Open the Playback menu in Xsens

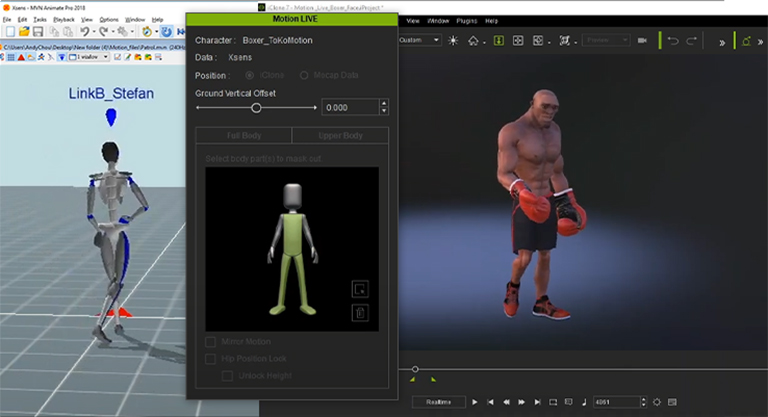pos(62,20)
